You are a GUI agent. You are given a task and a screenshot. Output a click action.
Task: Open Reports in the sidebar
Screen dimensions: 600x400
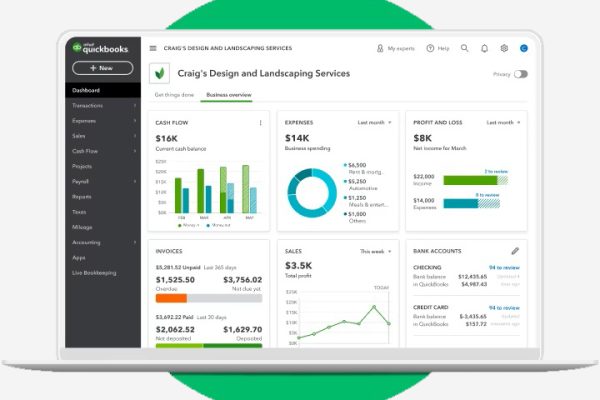(x=82, y=197)
